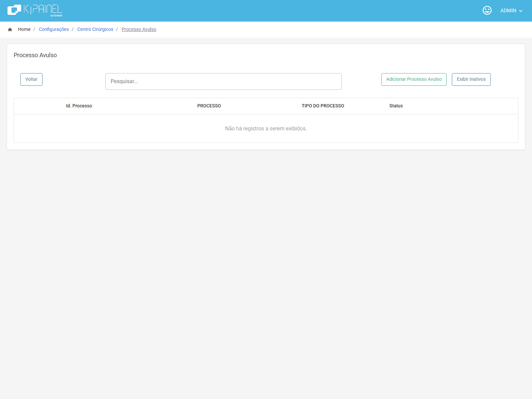This screenshot has width=532, height=399.
Task: Open the Configurações breadcrumb link
Action: pos(54,29)
